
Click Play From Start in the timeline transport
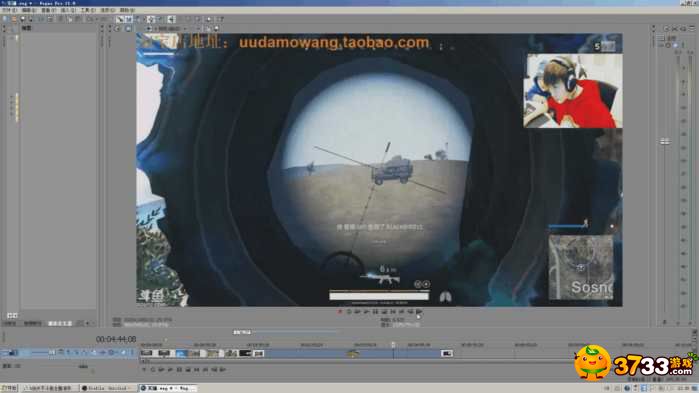pos(161,369)
